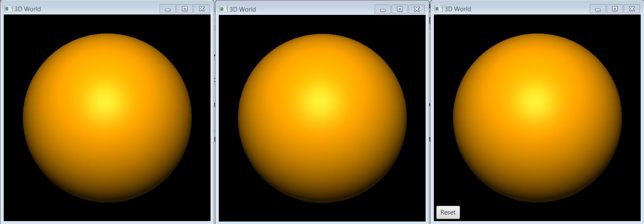Viewport: 644px width, 224px height.
Task: Maximize the left 3D World window
Action: (184, 9)
